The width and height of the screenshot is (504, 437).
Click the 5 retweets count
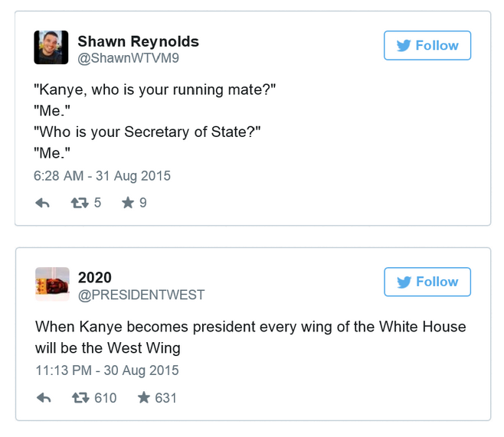(x=97, y=203)
